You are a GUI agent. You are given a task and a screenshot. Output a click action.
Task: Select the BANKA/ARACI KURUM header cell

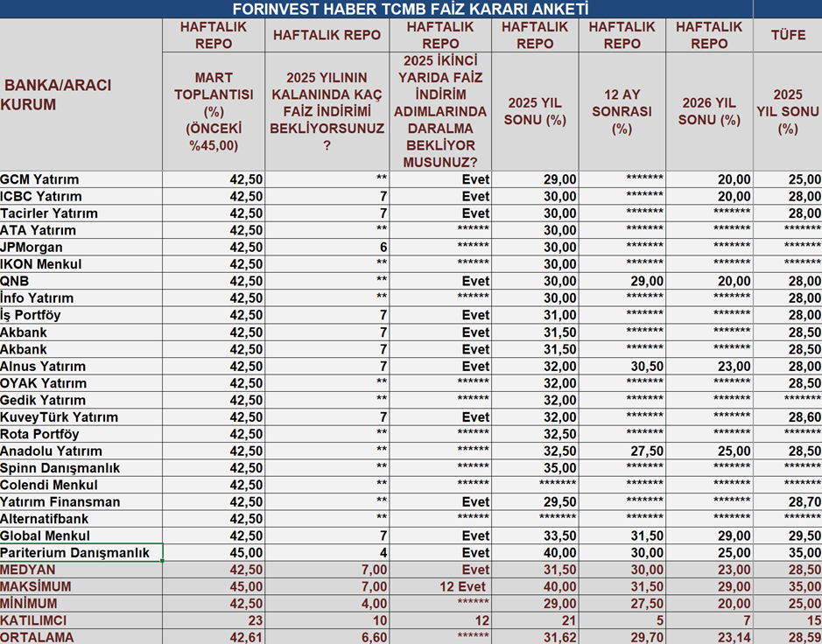(81, 94)
